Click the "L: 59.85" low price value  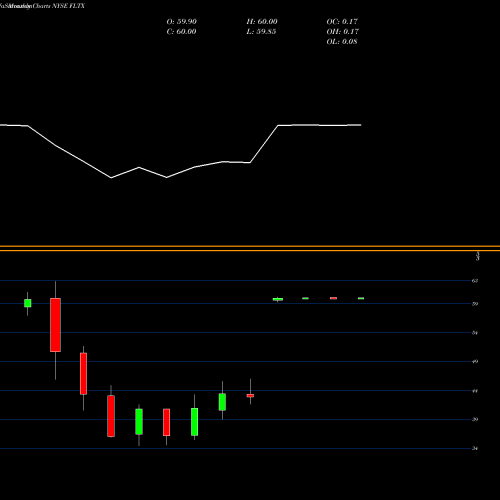[261, 31]
